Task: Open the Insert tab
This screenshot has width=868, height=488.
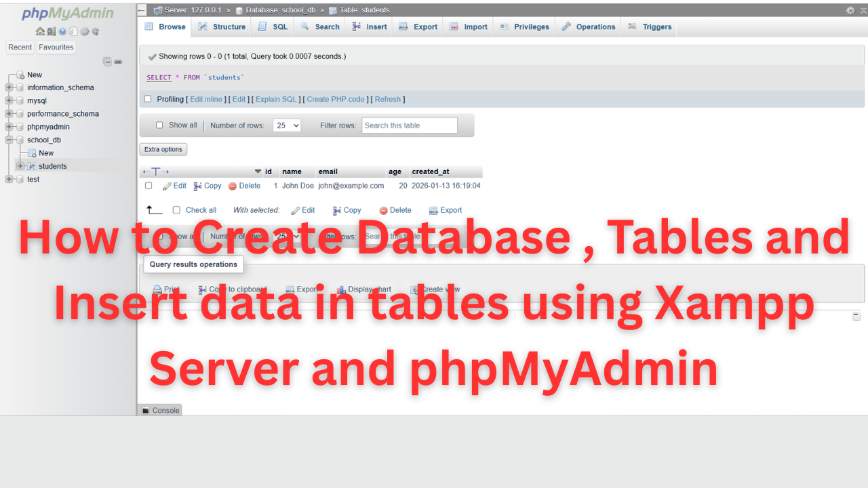Action: pos(370,27)
